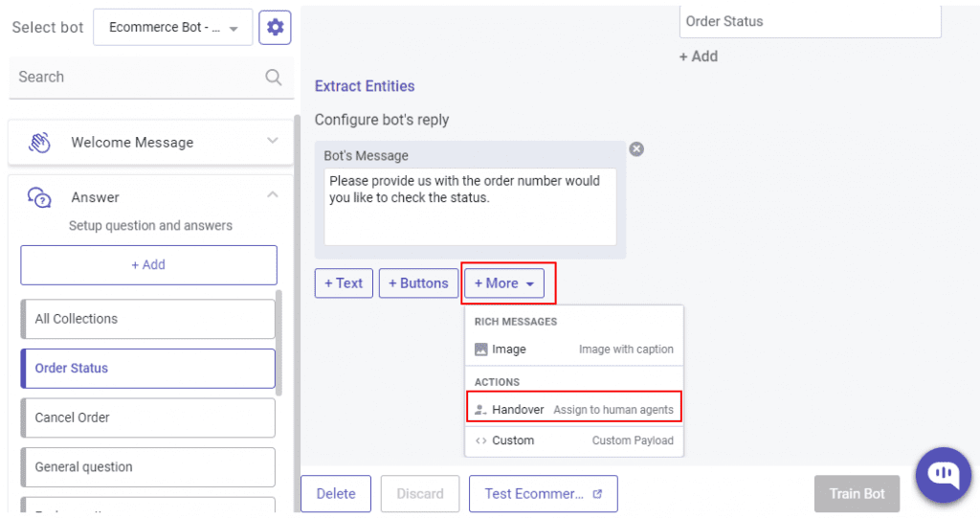Click the Welcome Message waving hand icon
980x519 pixels.
coord(39,143)
